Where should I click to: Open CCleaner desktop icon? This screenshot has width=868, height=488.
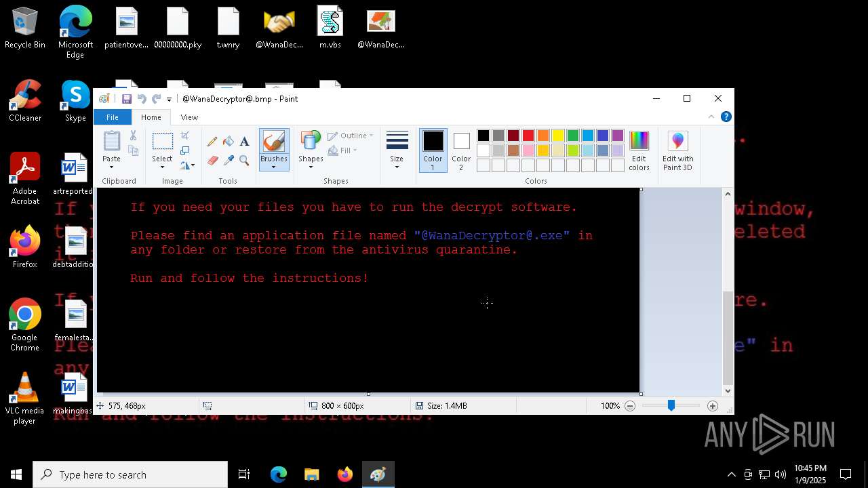(25, 102)
